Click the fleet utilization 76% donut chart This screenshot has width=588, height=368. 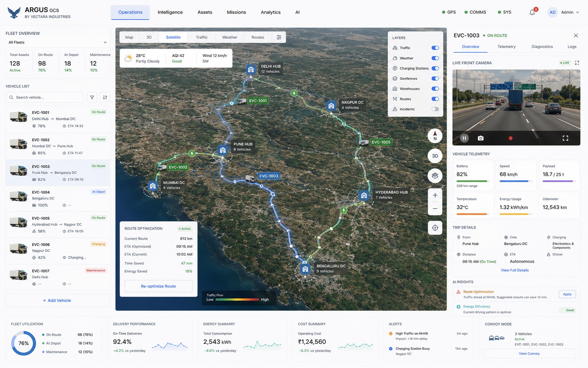click(x=23, y=343)
